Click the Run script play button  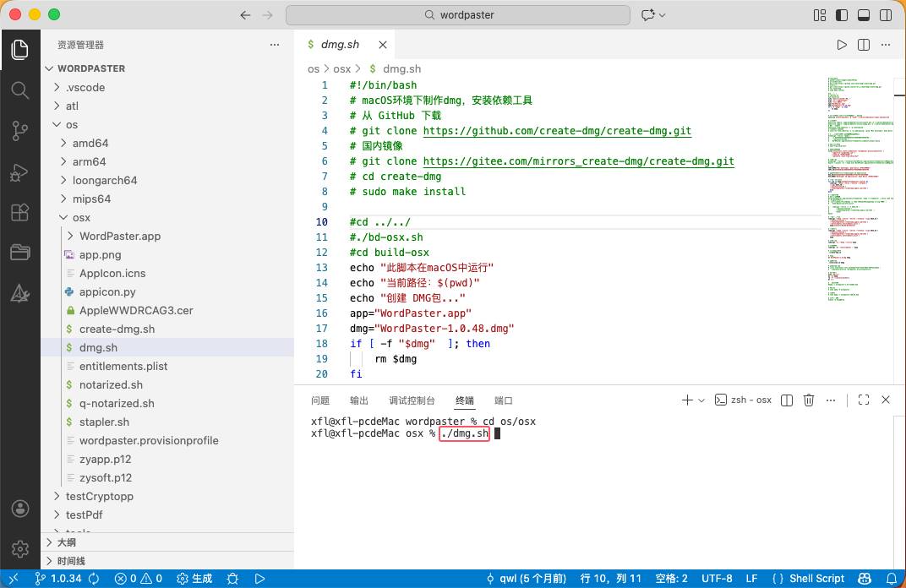(x=842, y=45)
